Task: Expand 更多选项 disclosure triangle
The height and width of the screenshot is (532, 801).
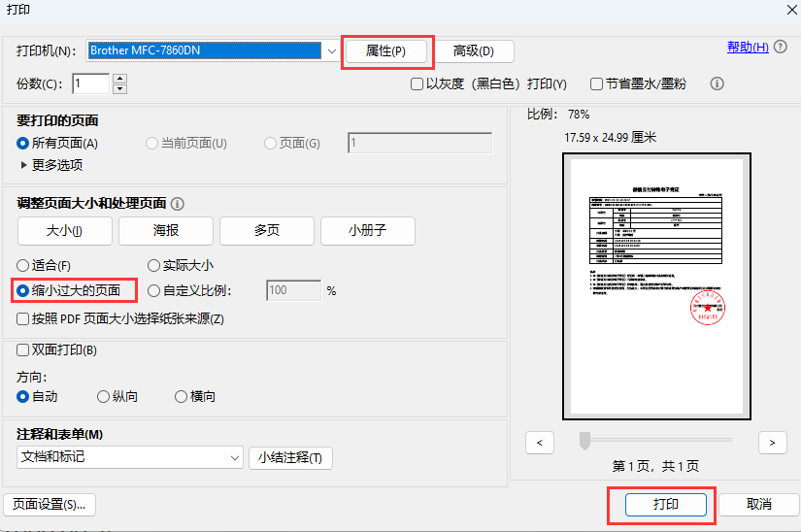Action: (x=24, y=165)
